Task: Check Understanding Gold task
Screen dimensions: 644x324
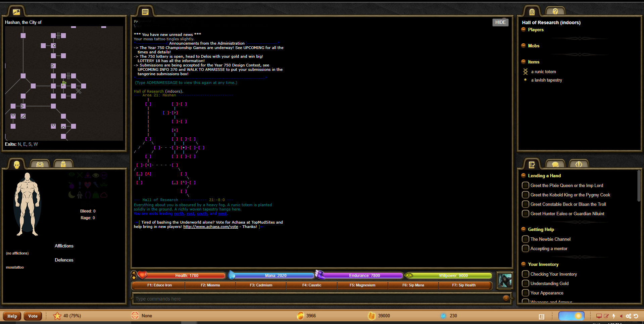Action: [x=526, y=283]
